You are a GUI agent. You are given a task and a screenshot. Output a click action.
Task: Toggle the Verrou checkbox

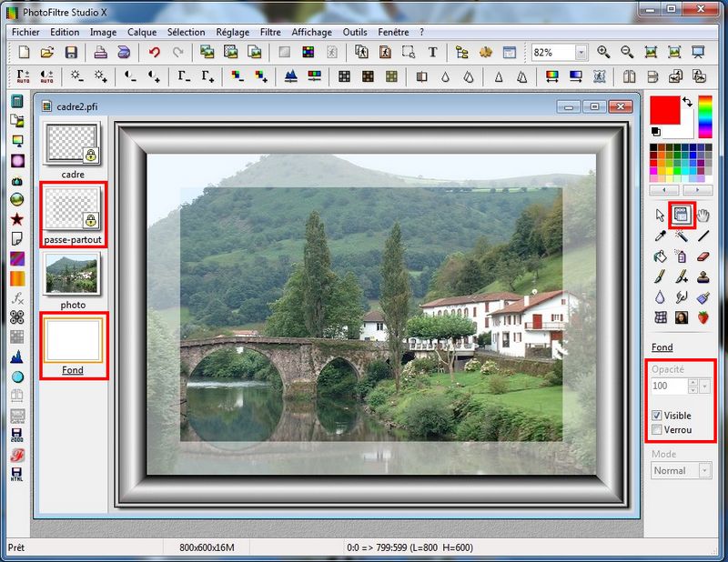click(x=656, y=430)
